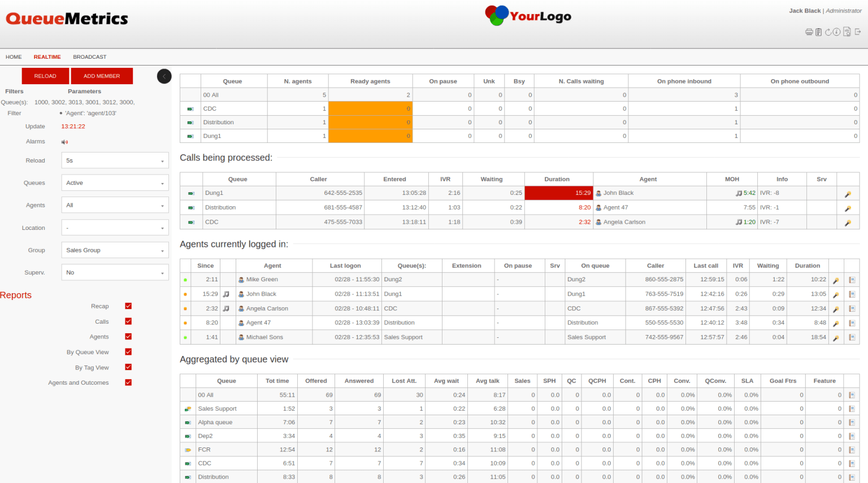The height and width of the screenshot is (483, 868).
Task: Click the MOH music icon in Dung1 call row
Action: coord(739,193)
